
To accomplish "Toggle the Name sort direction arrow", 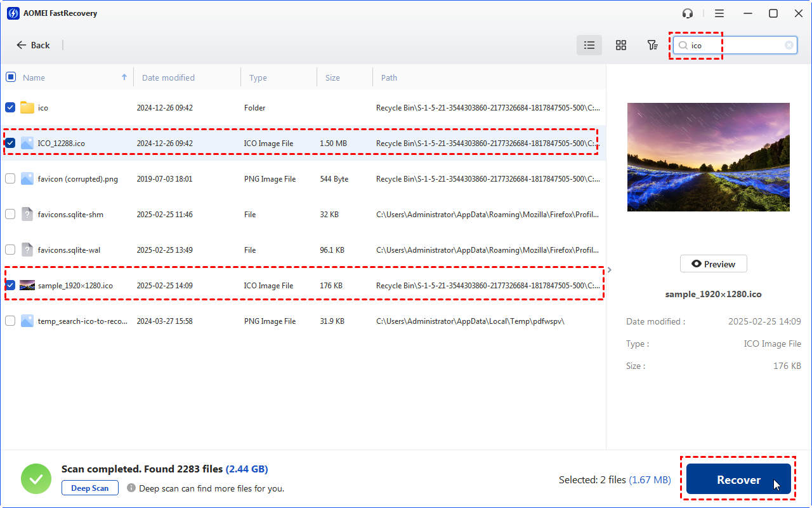I will pyautogui.click(x=124, y=77).
